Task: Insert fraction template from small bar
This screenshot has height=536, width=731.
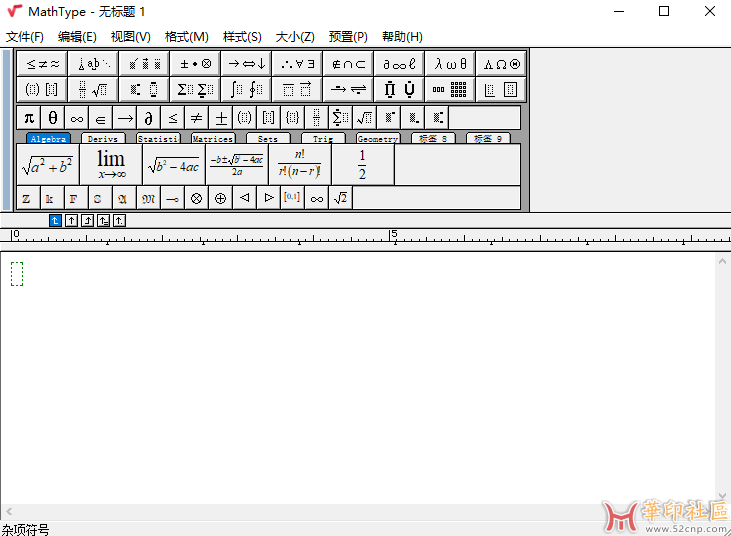Action: [317, 118]
